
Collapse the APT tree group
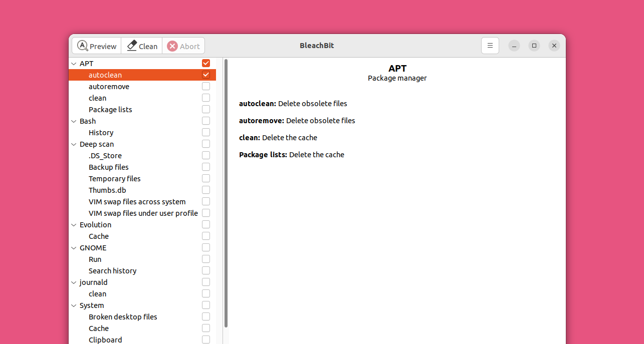click(74, 64)
